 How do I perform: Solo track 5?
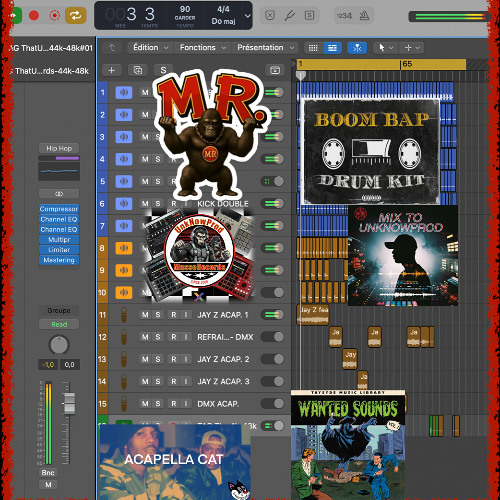158,181
